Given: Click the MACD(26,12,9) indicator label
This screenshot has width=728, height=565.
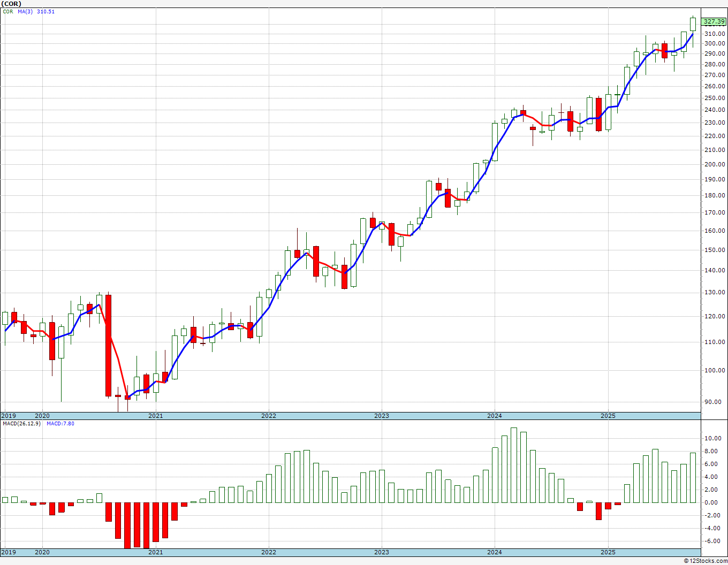Looking at the screenshot, I should tap(21, 424).
